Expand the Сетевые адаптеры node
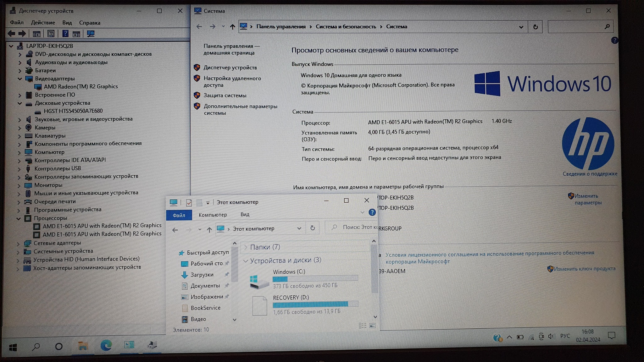 pos(18,243)
